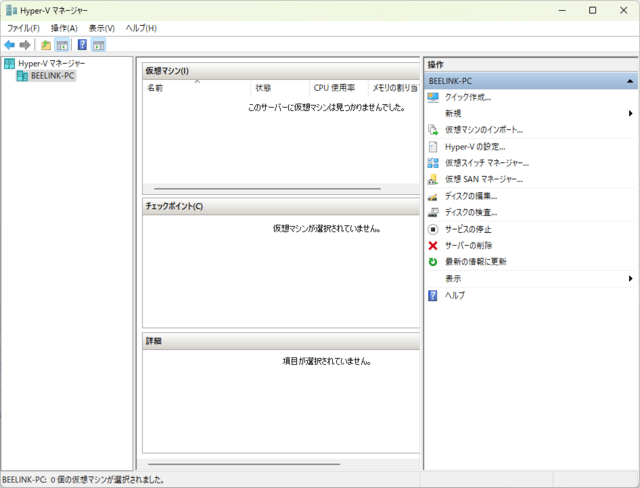Click the Hyper-V マネージャー tree root icon
Image resolution: width=640 pixels, height=488 pixels.
click(x=9, y=63)
